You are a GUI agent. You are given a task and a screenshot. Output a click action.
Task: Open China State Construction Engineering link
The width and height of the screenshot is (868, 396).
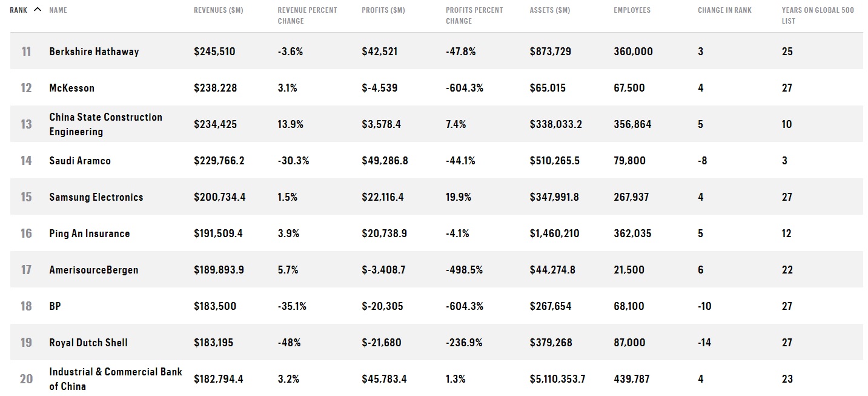(x=106, y=124)
